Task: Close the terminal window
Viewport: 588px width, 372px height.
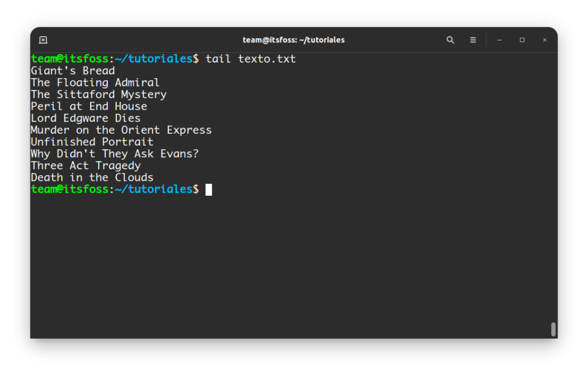Action: coord(545,40)
